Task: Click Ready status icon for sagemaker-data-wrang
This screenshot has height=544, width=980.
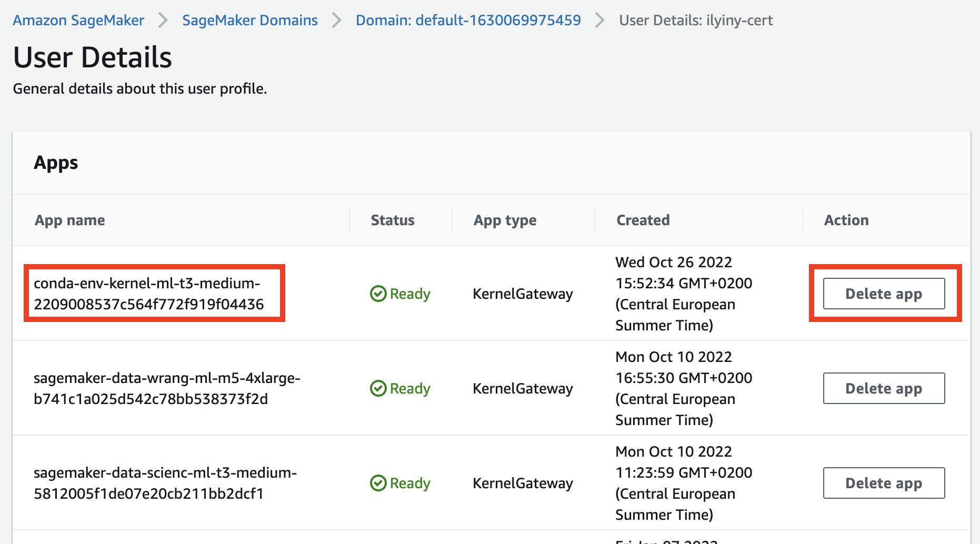Action: click(378, 388)
